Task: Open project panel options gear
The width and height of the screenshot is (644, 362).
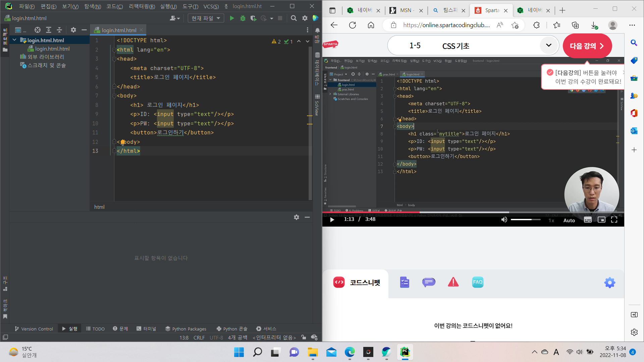Action: [73, 30]
